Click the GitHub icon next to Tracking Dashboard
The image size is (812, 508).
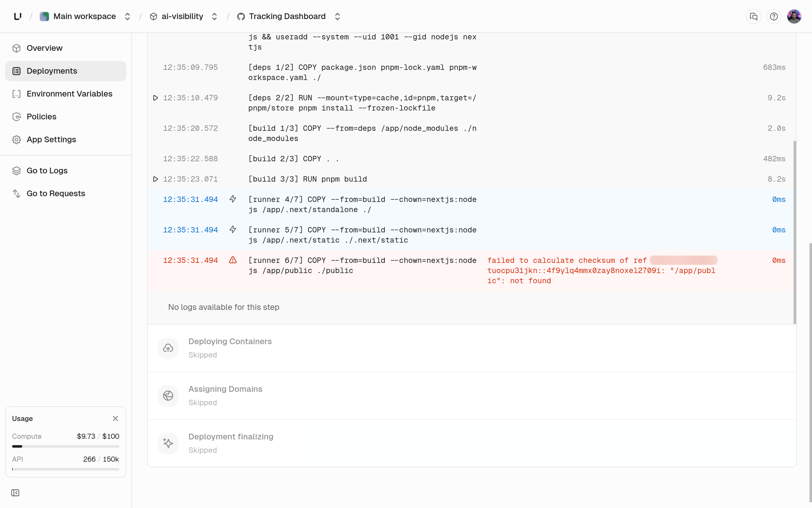click(240, 17)
